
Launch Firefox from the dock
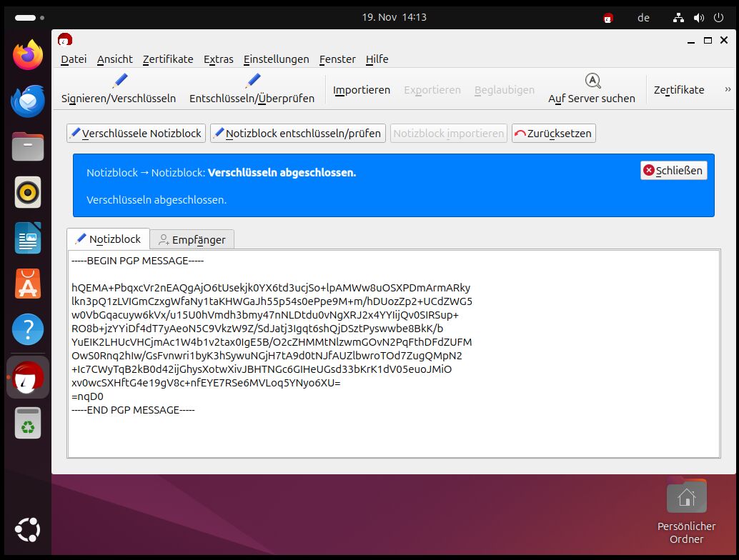28,56
